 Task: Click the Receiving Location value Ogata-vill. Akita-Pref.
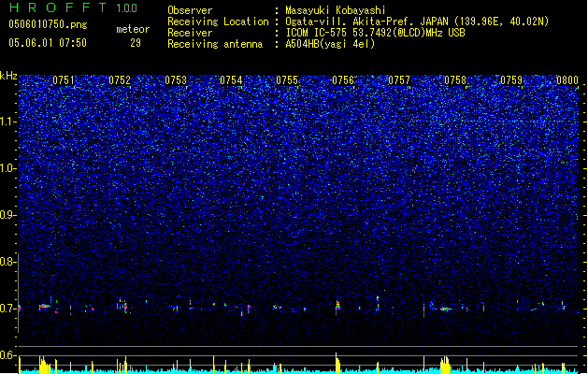[x=351, y=22]
